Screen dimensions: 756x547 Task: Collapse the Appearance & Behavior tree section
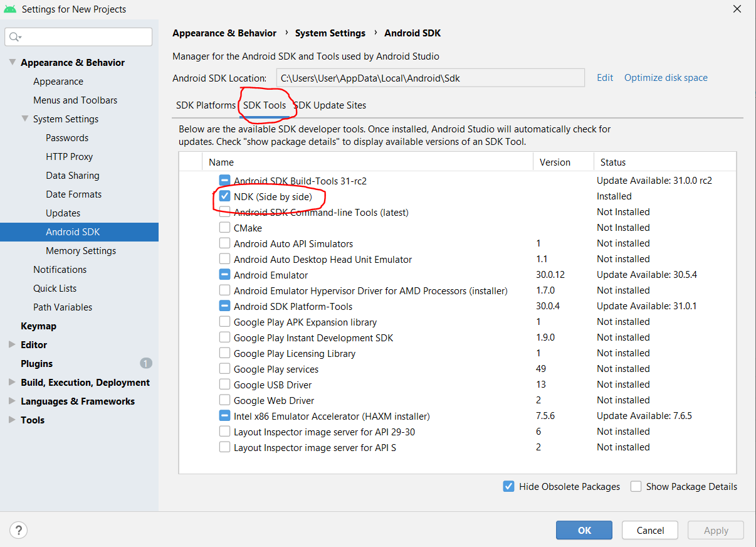pyautogui.click(x=13, y=63)
